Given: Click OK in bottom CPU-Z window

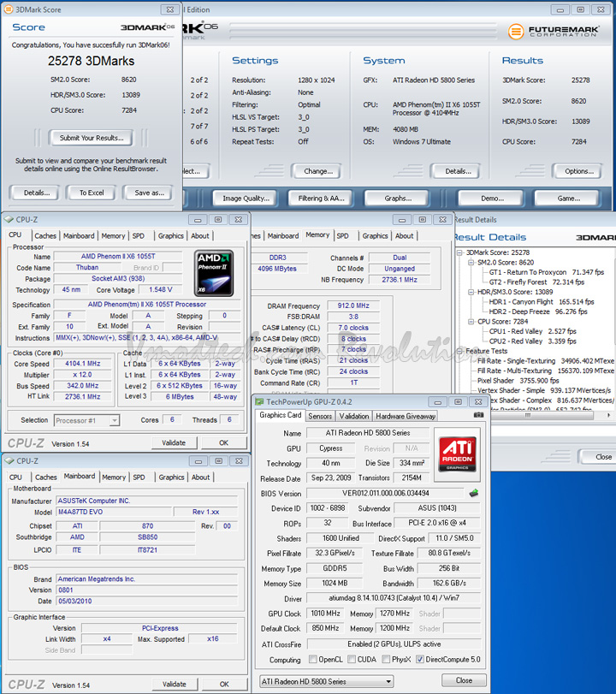Looking at the screenshot, I should point(224,684).
